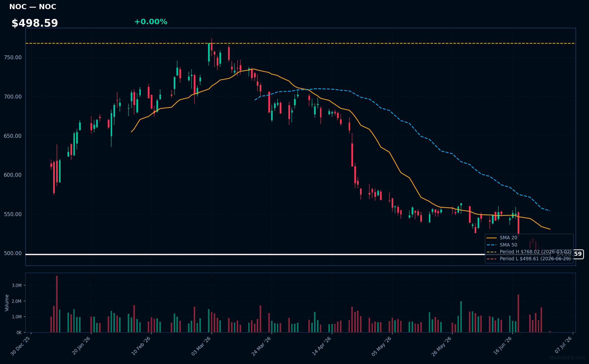Click the 2.0M volume axis label
The width and height of the screenshot is (589, 364).
(17, 301)
